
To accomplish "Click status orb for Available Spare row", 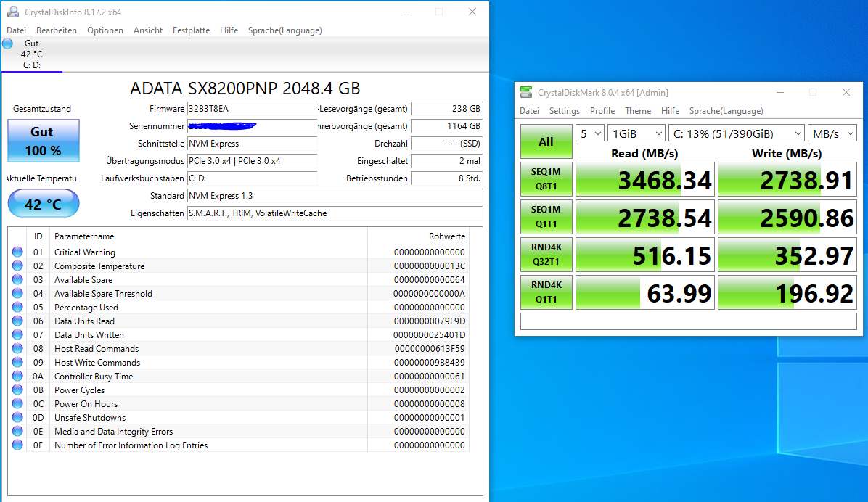I will click(17, 279).
